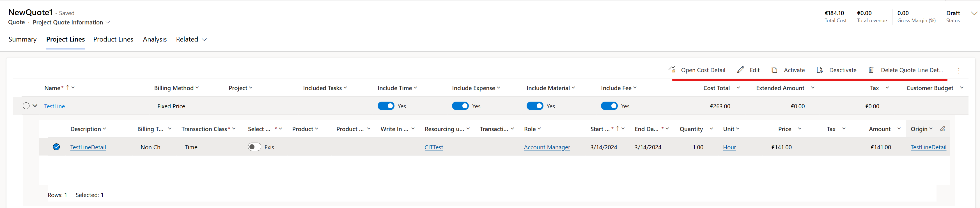The image size is (980, 208).
Task: Disable the Include Expense toggle
Action: tap(460, 106)
